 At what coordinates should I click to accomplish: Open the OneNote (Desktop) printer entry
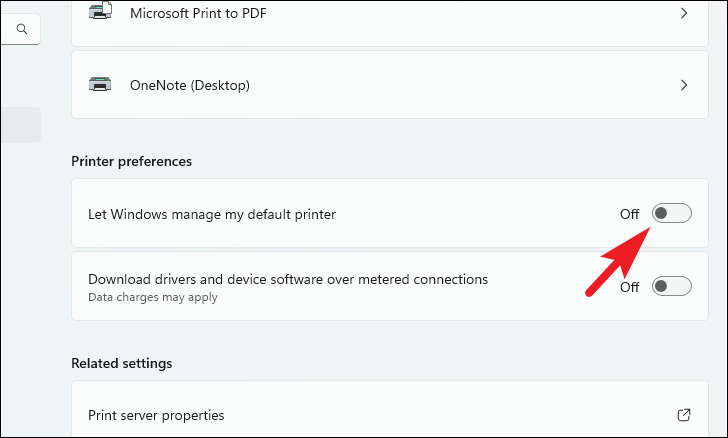coord(190,85)
